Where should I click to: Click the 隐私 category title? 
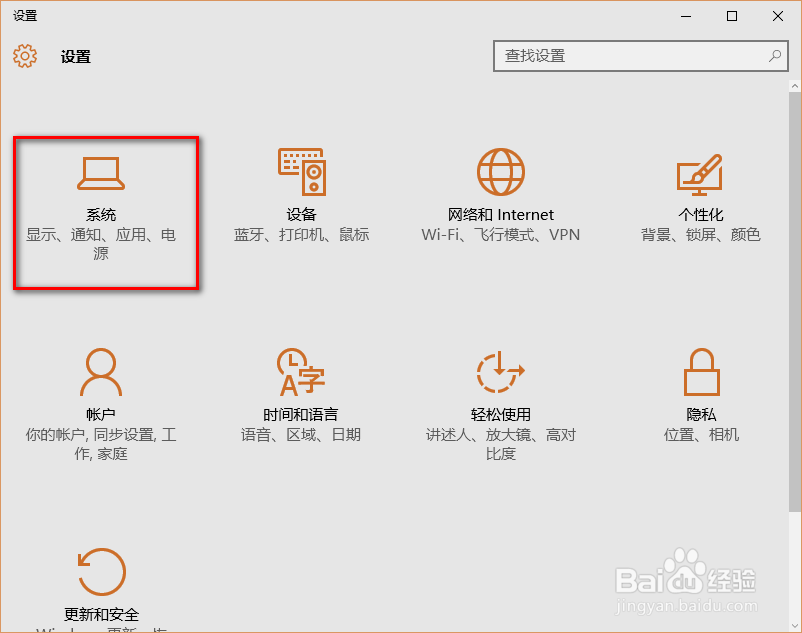coord(701,415)
